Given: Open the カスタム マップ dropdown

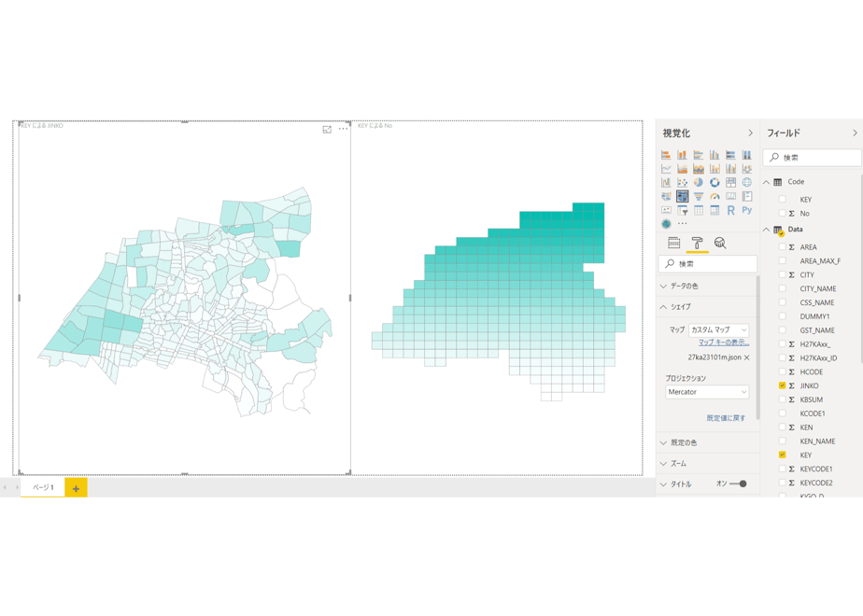Looking at the screenshot, I should [719, 330].
